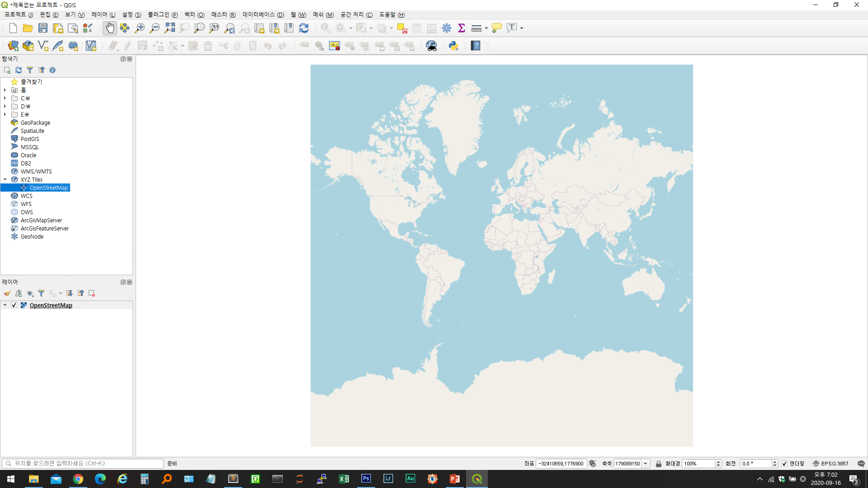The image size is (868, 488).
Task: Click the Zoom Full extent icon
Action: point(170,28)
